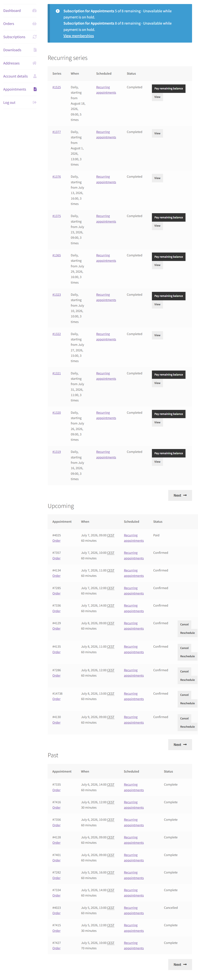Pay remaining balance for series #1525
This screenshot has width=198, height=980.
pyautogui.click(x=169, y=88)
